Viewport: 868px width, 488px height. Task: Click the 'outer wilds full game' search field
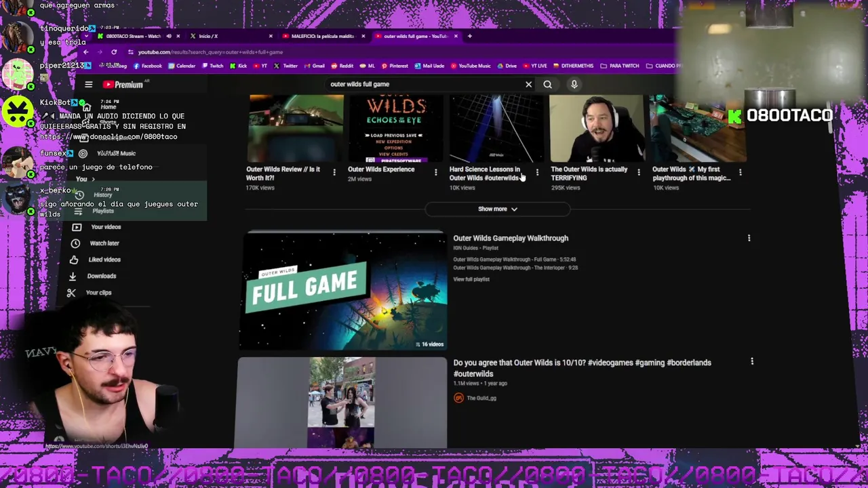(x=424, y=84)
